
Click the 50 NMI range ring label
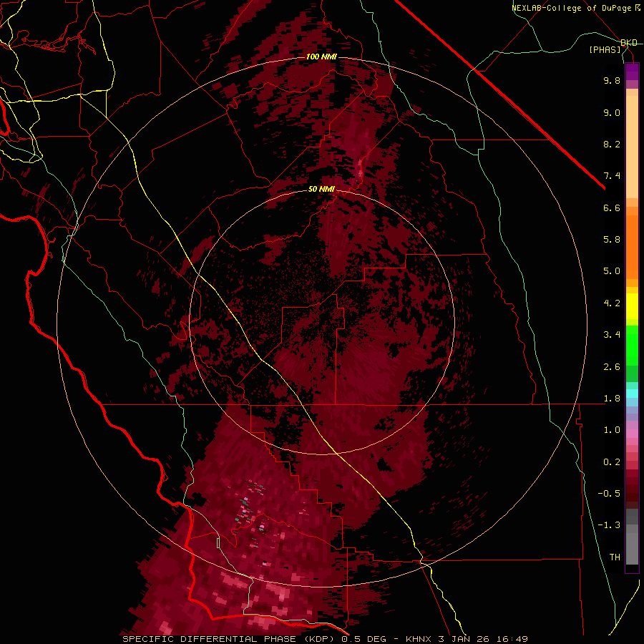321,189
